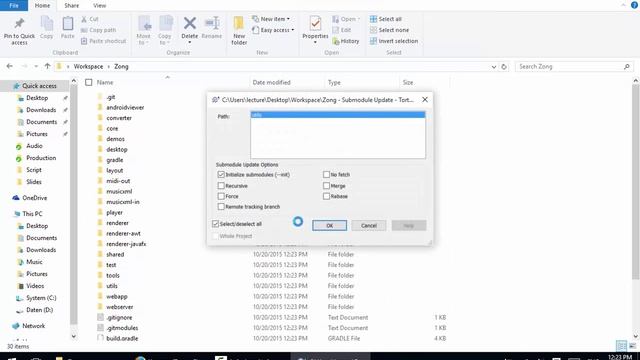Enable the No fetch checkbox
Viewport: 640px width, 360px height.
[326, 174]
